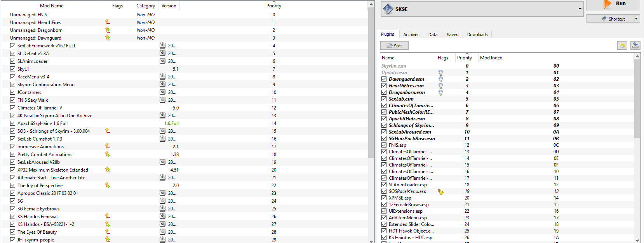Click calendar version icon on RaceMenu v3-4 row
The height and width of the screenshot is (243, 644).
click(162, 76)
